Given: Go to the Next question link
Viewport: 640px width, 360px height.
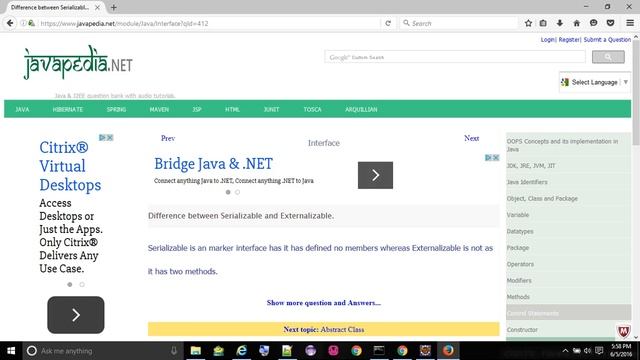Looking at the screenshot, I should click(x=471, y=138).
